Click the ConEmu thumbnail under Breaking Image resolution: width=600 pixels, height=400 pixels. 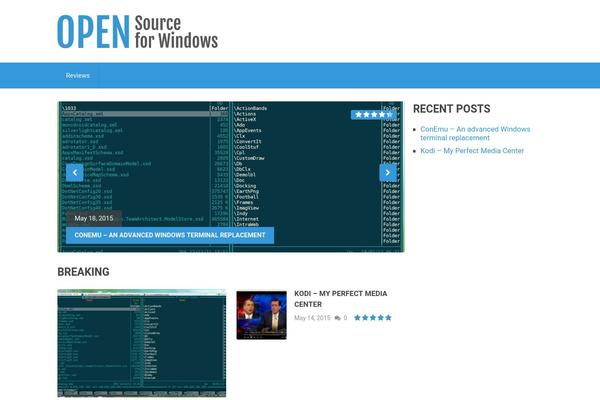pos(142,343)
